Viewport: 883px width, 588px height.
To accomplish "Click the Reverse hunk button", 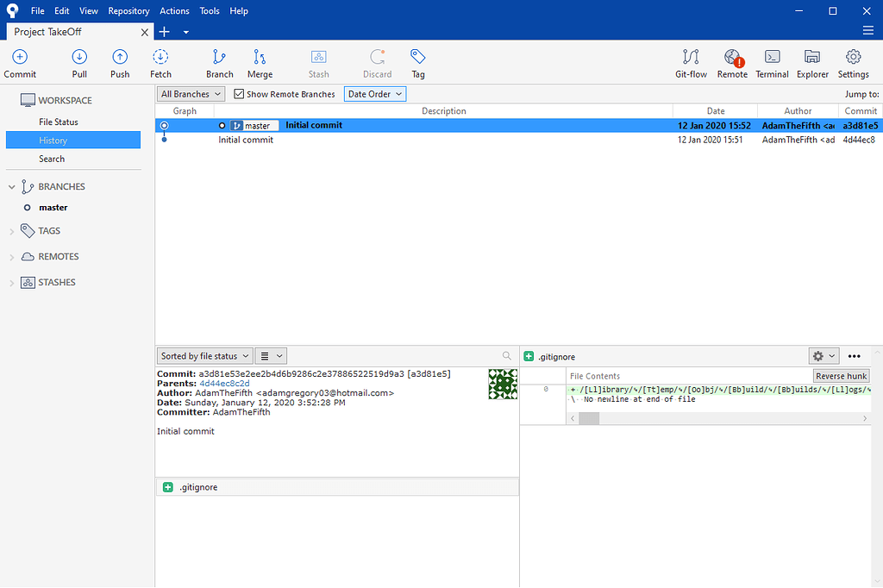I will [841, 376].
